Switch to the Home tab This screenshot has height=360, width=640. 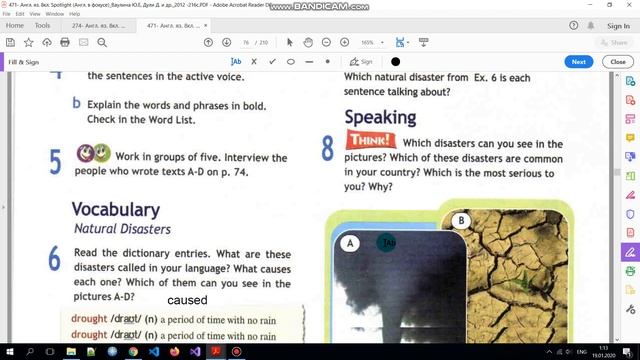point(15,25)
